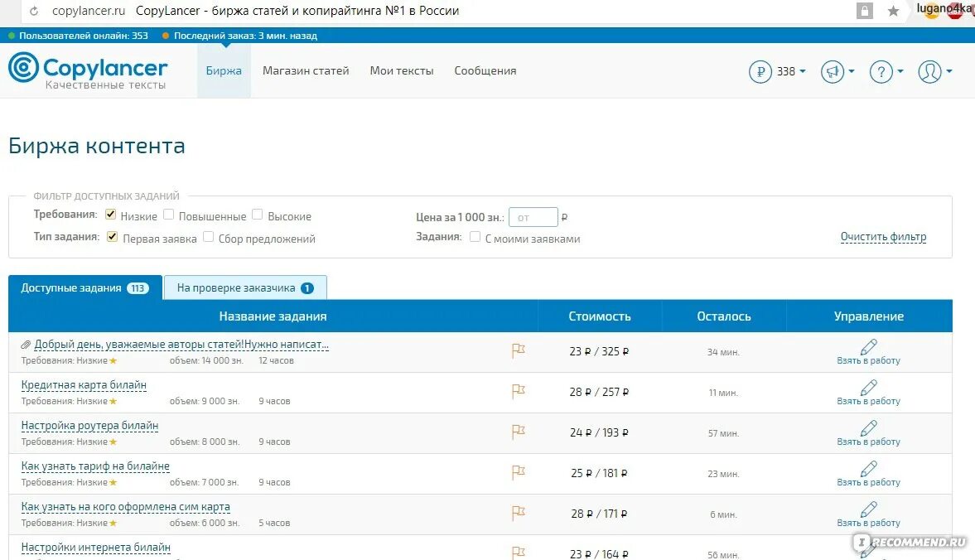975x560 pixels.
Task: Open the Биржа menu item
Action: 224,71
